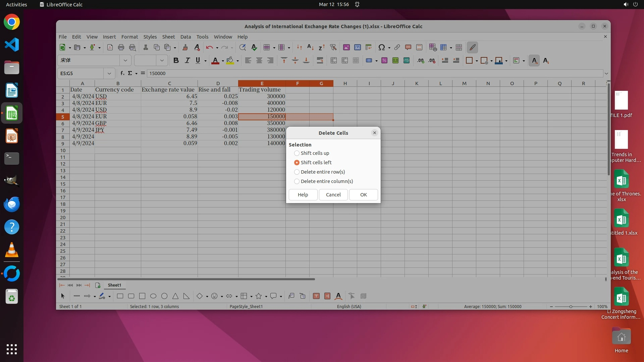Viewport: 644px width, 362px height.
Task: Click the Print icon in toolbar
Action: [x=121, y=48]
